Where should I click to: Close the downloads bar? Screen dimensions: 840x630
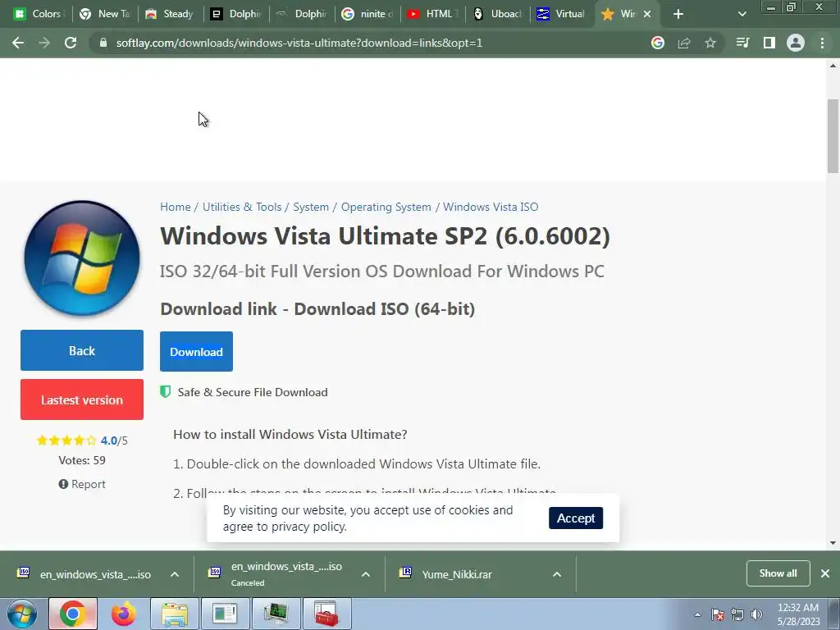825,573
